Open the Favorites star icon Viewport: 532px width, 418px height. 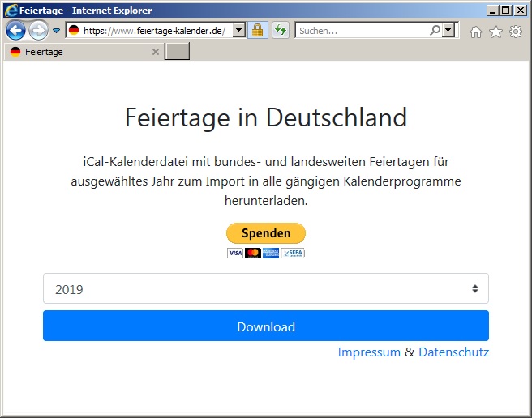pos(496,32)
